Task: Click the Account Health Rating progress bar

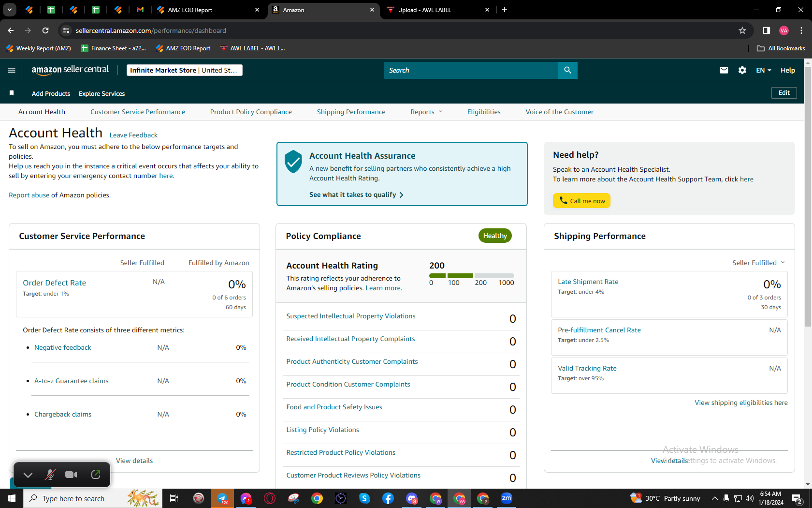Action: [472, 276]
